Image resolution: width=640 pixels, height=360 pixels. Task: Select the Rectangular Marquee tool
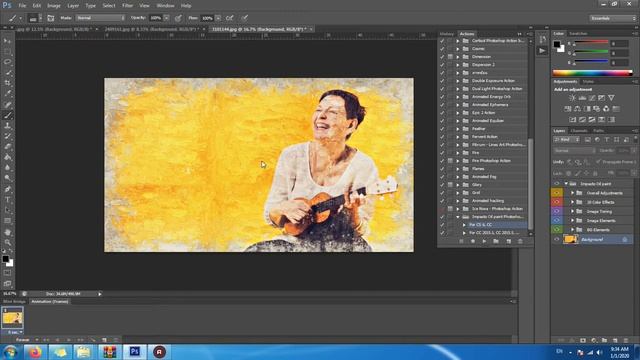[x=7, y=51]
